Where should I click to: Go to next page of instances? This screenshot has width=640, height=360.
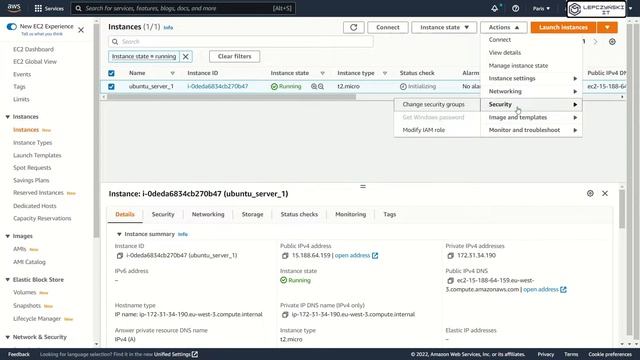596,42
